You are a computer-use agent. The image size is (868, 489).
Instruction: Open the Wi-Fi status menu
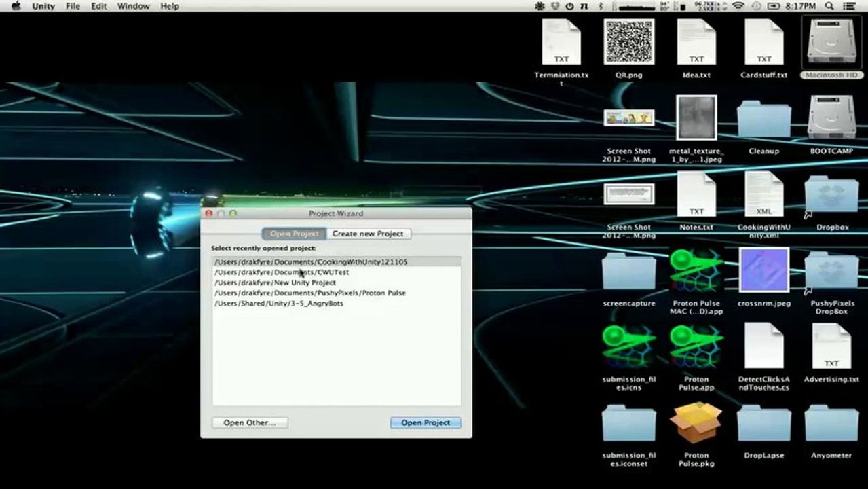point(738,6)
